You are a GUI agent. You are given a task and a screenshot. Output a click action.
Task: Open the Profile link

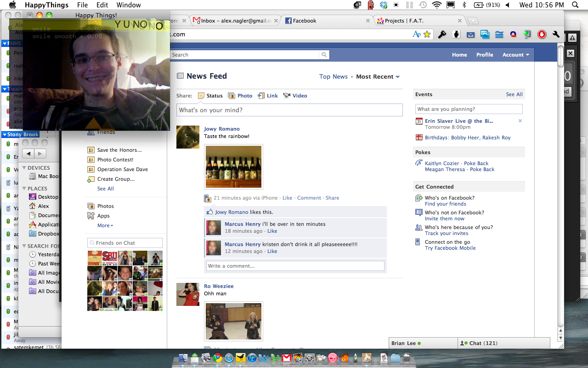(485, 55)
